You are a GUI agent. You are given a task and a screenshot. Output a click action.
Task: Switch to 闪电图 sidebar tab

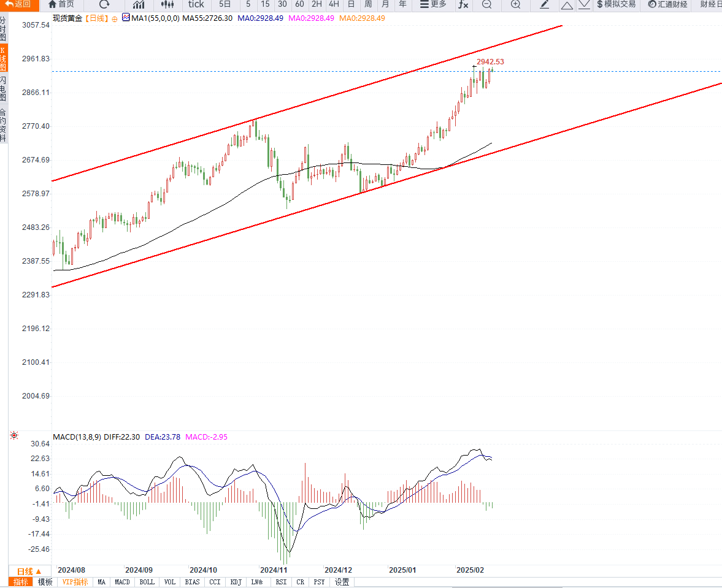click(x=4, y=89)
